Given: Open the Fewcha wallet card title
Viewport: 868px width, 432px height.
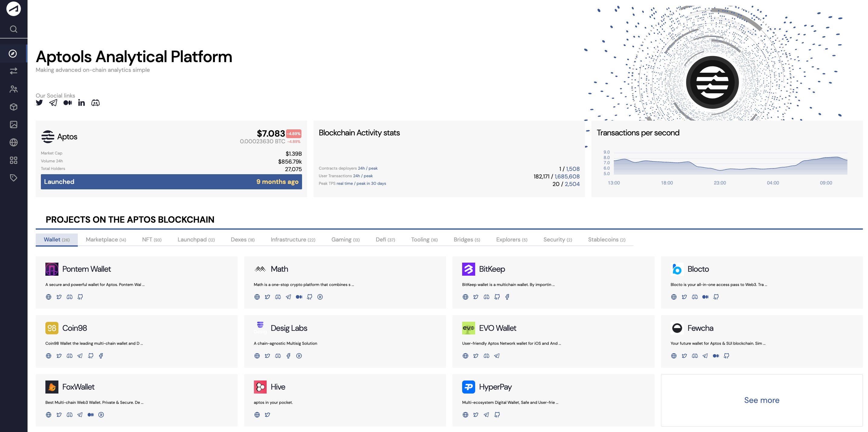Looking at the screenshot, I should coord(700,328).
